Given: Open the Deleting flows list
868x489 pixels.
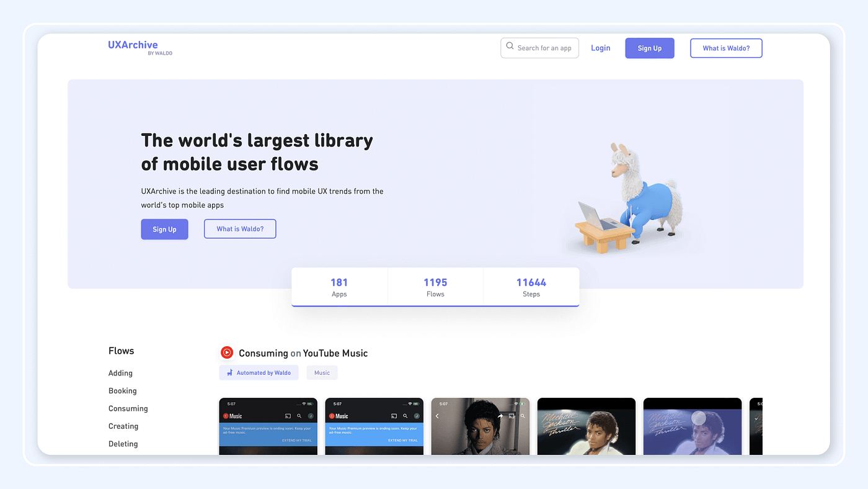Looking at the screenshot, I should 122,444.
